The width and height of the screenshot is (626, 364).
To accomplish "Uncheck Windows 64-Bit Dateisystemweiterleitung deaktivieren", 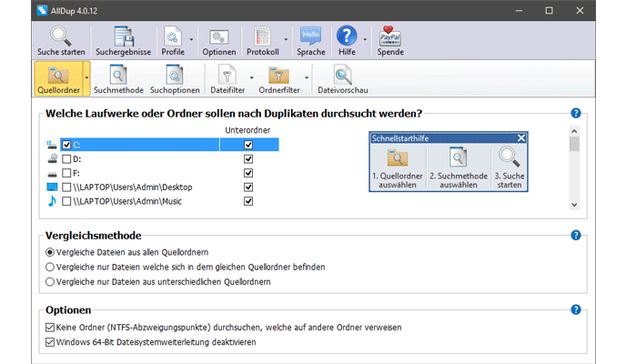I will [50, 342].
